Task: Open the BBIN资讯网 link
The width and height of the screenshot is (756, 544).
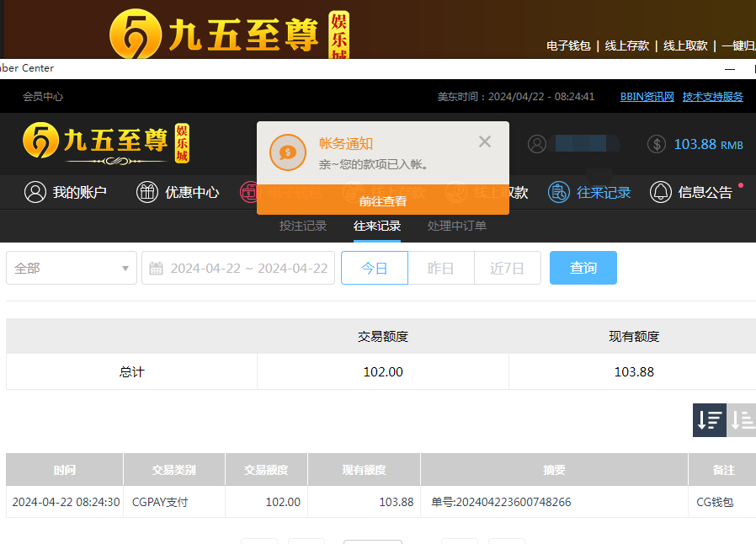Action: tap(647, 97)
